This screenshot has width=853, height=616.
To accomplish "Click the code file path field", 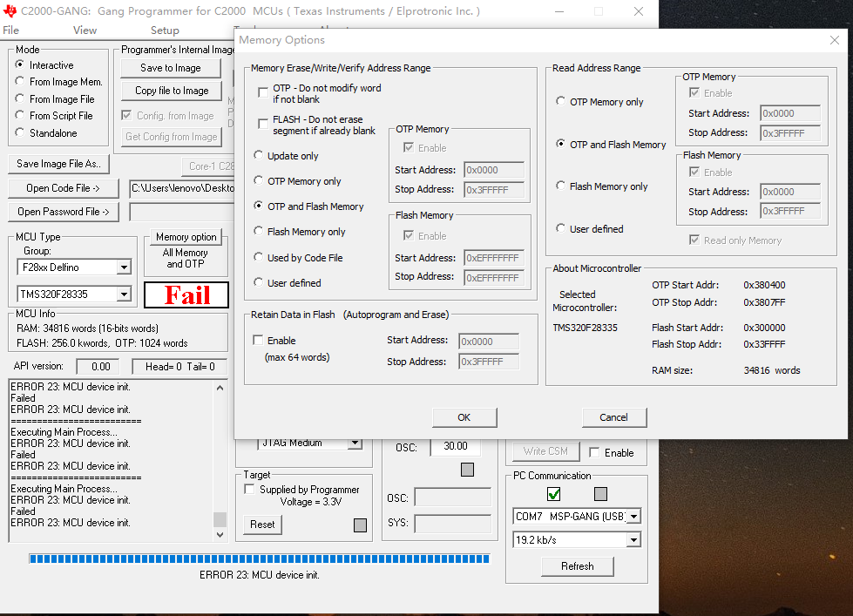I will coord(182,188).
